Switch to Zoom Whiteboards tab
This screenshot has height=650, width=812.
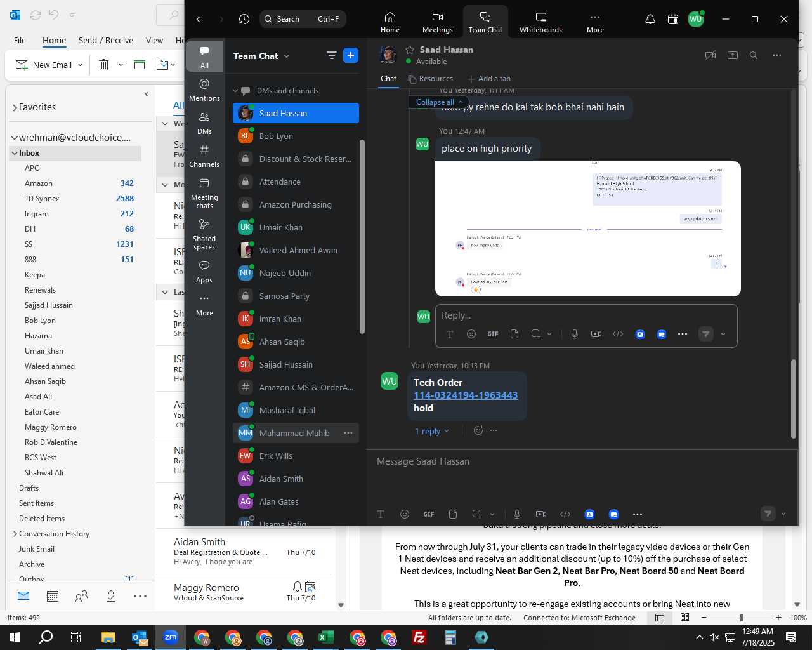click(x=540, y=22)
